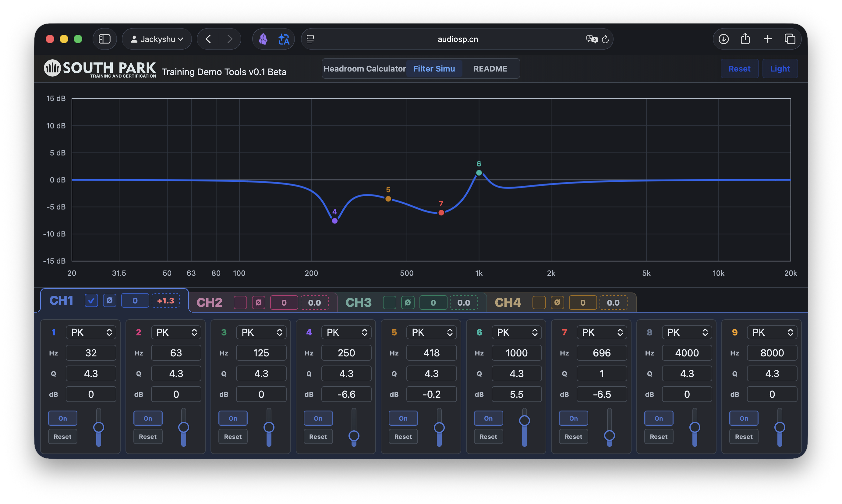Screen dimensions: 842x504
Task: Toggle CH4 phase invert Ø icon
Action: coord(557,302)
